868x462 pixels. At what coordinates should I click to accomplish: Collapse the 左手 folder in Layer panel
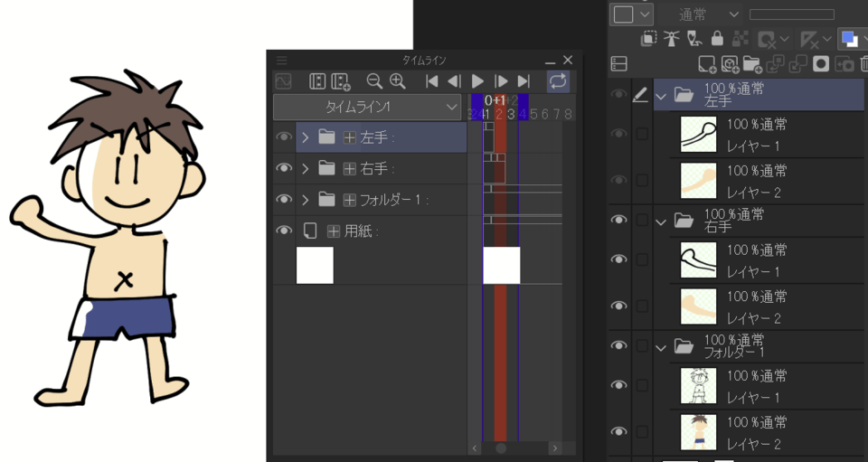pyautogui.click(x=660, y=96)
